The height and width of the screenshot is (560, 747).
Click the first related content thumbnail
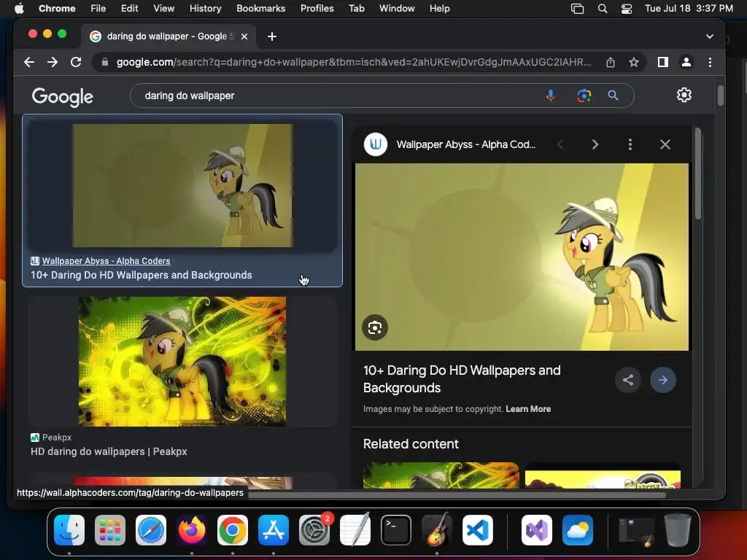(x=441, y=475)
